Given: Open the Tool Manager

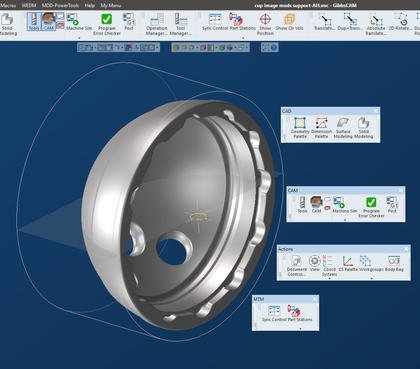Looking at the screenshot, I should (180, 24).
